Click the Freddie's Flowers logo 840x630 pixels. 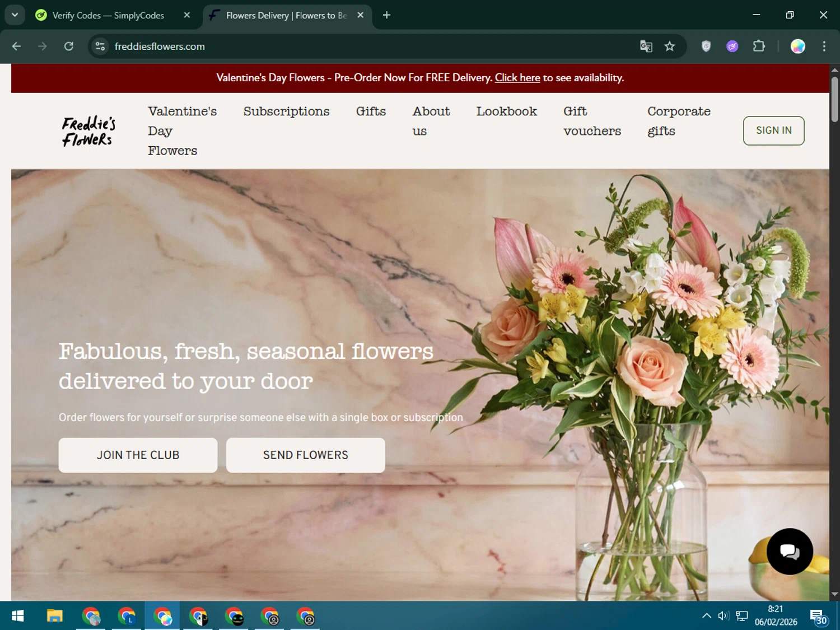88,131
